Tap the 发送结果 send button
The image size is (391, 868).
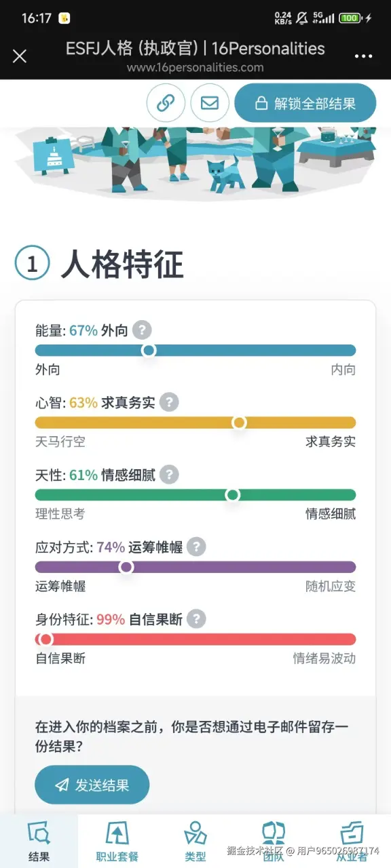(x=92, y=784)
